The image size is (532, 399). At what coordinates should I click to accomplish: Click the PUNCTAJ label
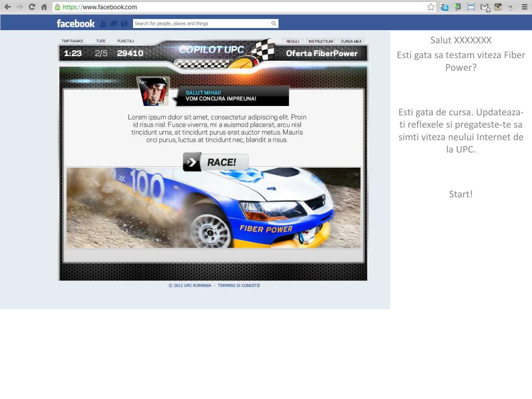click(126, 41)
